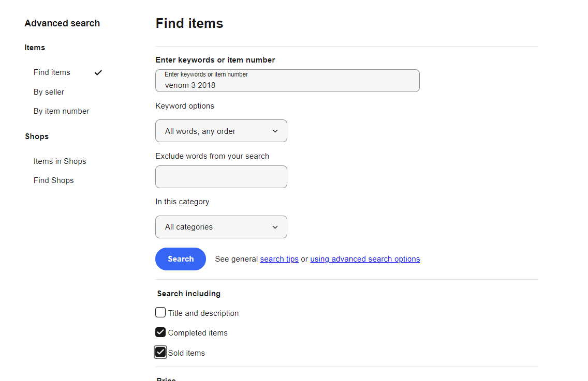Open the All words, any order dropdown
Screen dimensions: 588x381
221,131
